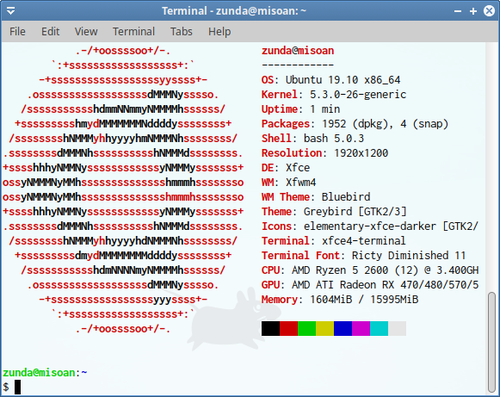
Task: Open the View menu
Action: 86,32
